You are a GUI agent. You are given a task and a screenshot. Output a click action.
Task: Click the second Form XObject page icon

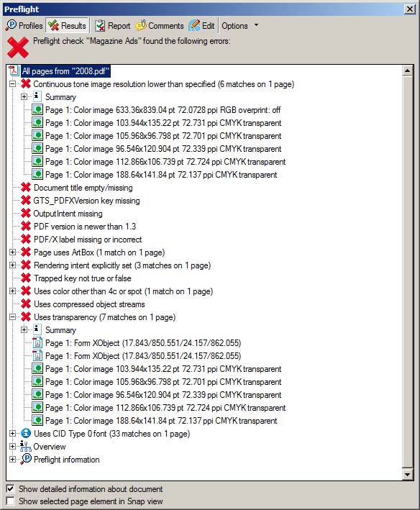pos(37,356)
